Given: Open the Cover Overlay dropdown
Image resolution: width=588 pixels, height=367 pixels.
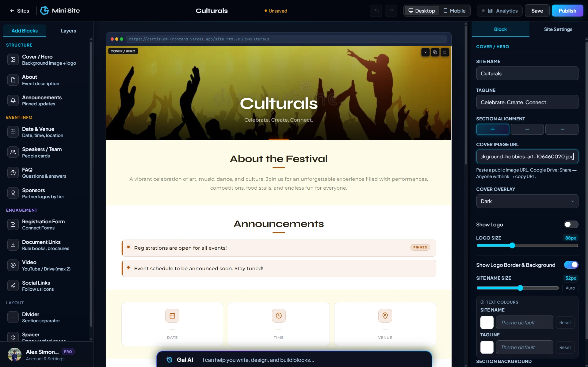Looking at the screenshot, I should 527,201.
